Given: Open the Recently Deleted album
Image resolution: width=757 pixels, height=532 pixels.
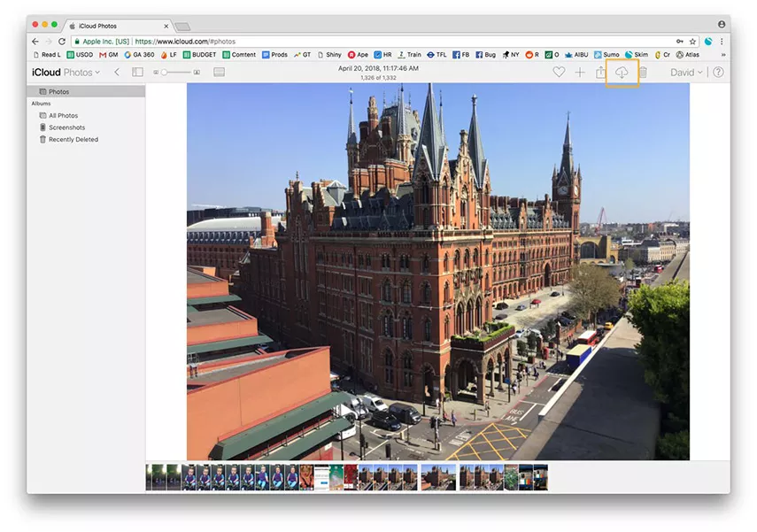Looking at the screenshot, I should [x=73, y=140].
